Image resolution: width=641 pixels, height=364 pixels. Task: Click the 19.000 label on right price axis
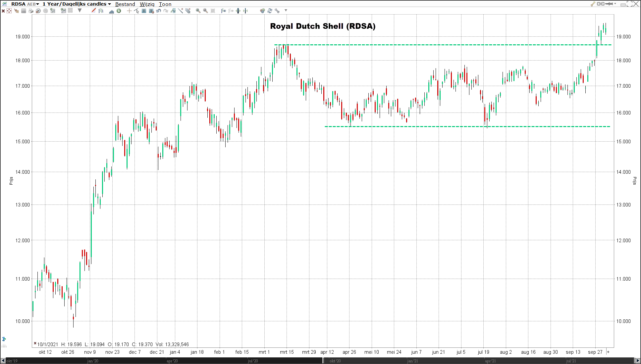[623, 37]
